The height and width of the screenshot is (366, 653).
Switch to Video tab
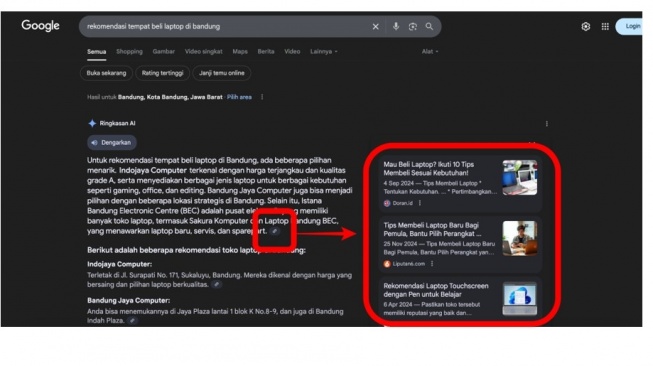point(292,52)
